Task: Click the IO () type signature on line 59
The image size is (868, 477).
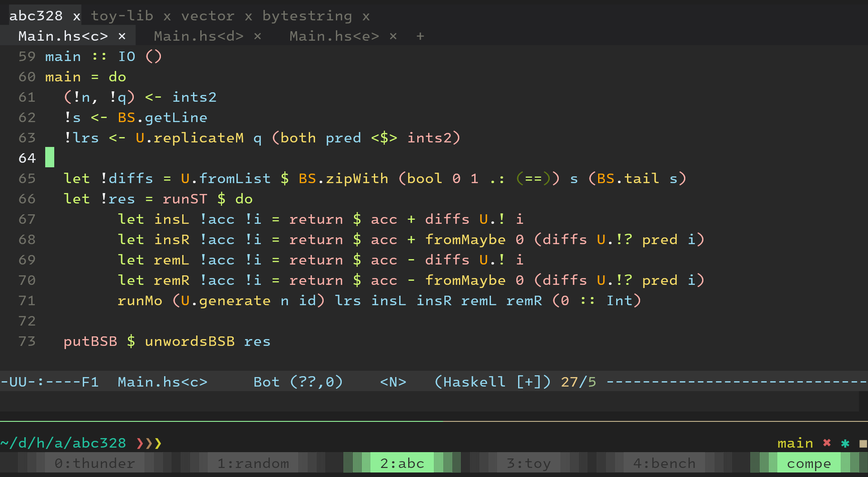Action: pos(140,57)
